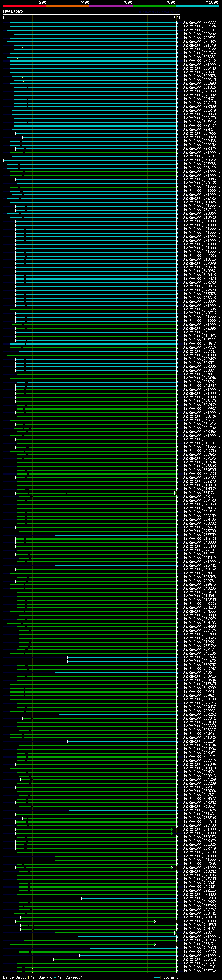Open hit UniRef100_A7PSS7
Viewport: 222px width, 980px height.
click(199, 23)
